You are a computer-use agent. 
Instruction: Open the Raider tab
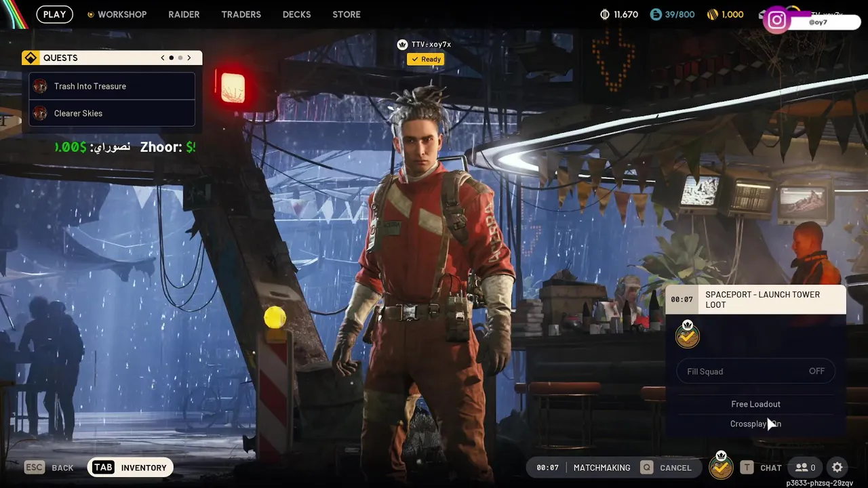184,14
